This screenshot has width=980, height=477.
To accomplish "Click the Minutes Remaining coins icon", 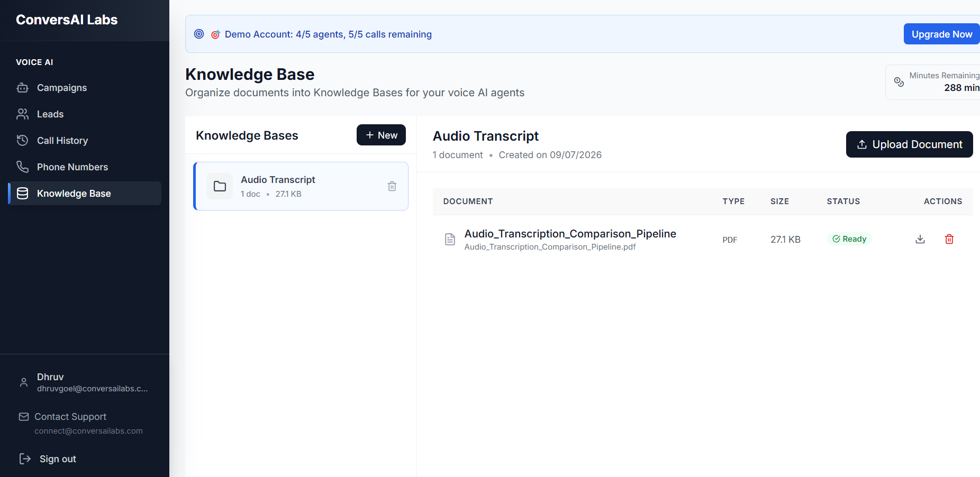I will [899, 82].
